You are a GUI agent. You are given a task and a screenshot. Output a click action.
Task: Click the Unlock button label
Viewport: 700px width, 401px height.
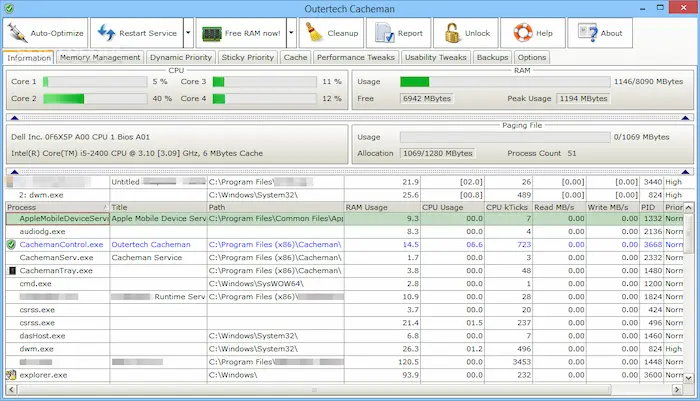click(x=477, y=33)
